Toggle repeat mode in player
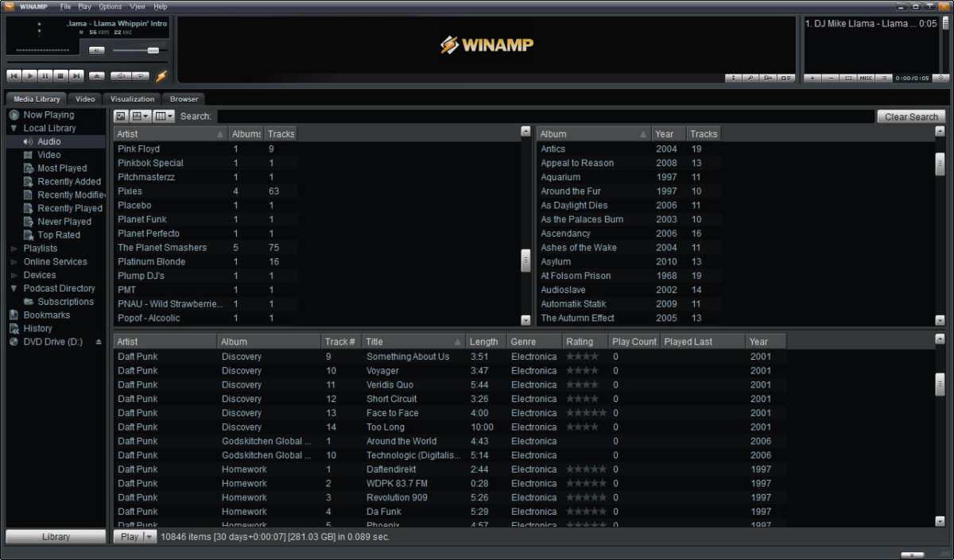954x560 pixels. 140,75
